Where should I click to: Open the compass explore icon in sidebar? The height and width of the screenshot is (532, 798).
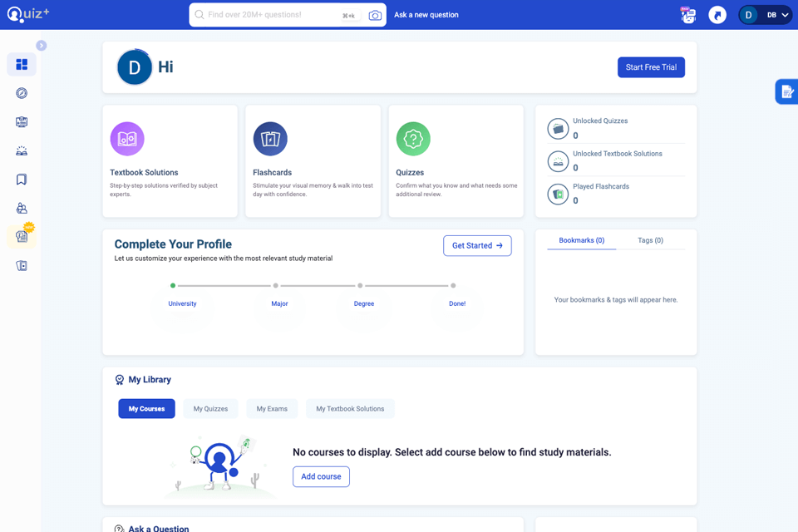point(22,93)
